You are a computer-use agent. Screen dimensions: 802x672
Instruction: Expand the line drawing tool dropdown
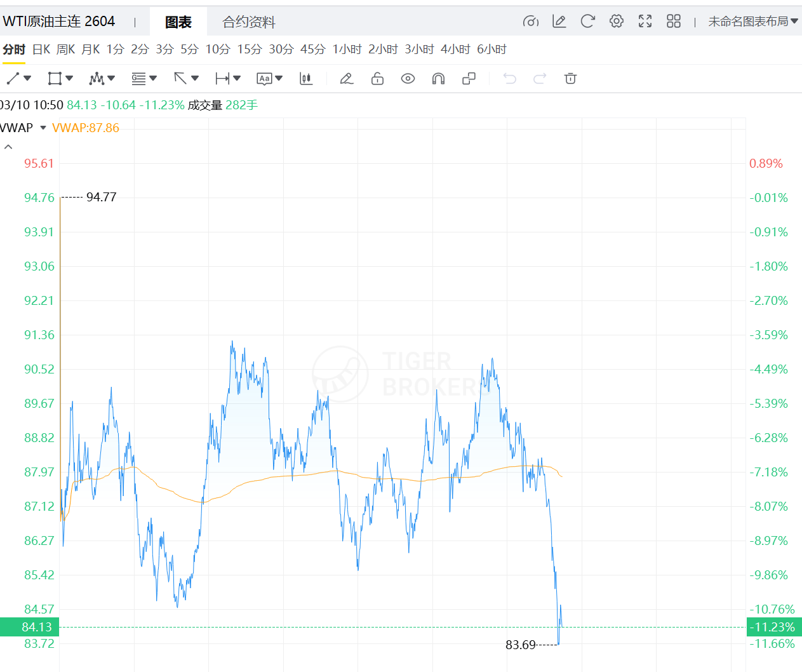coord(27,79)
